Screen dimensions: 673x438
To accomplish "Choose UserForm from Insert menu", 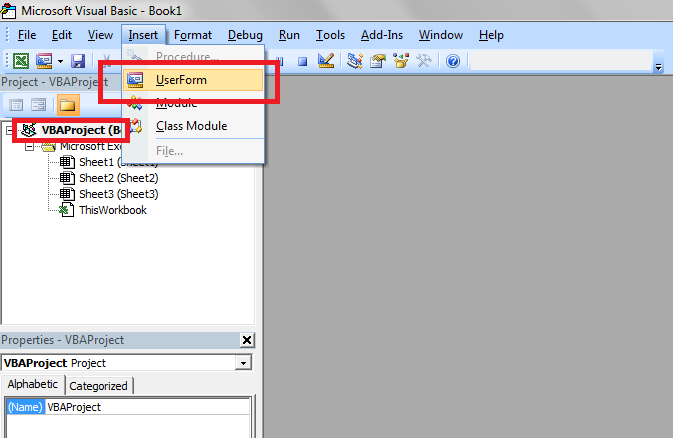I will 193,80.
